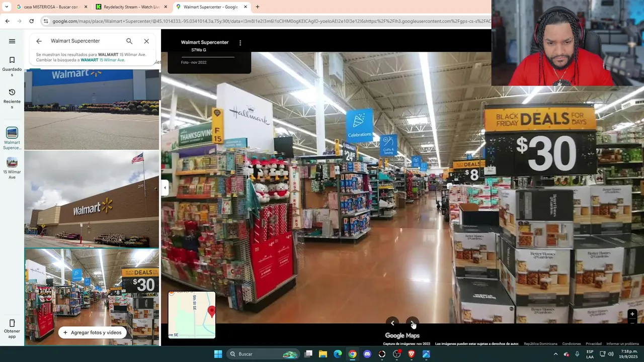
Task: Open Discord from taskbar
Action: tap(367, 354)
